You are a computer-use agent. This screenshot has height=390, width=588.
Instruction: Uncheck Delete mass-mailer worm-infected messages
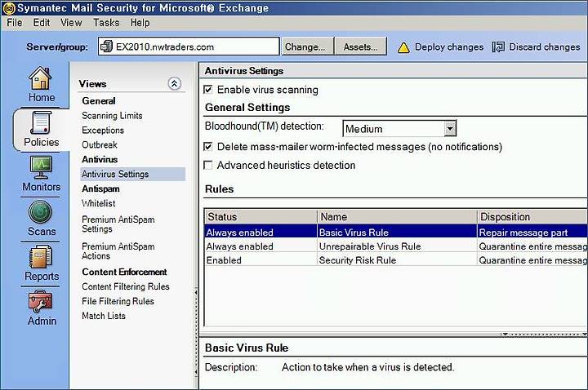click(207, 147)
